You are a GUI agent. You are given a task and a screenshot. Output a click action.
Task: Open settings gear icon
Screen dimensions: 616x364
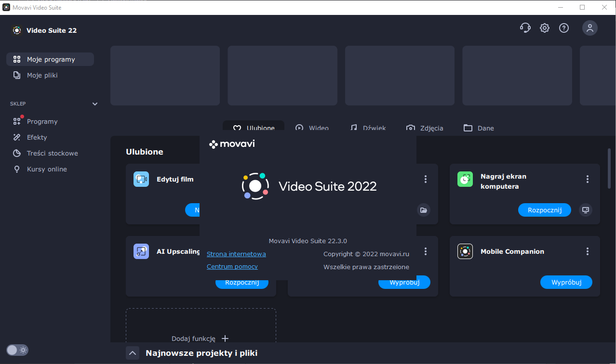(545, 28)
